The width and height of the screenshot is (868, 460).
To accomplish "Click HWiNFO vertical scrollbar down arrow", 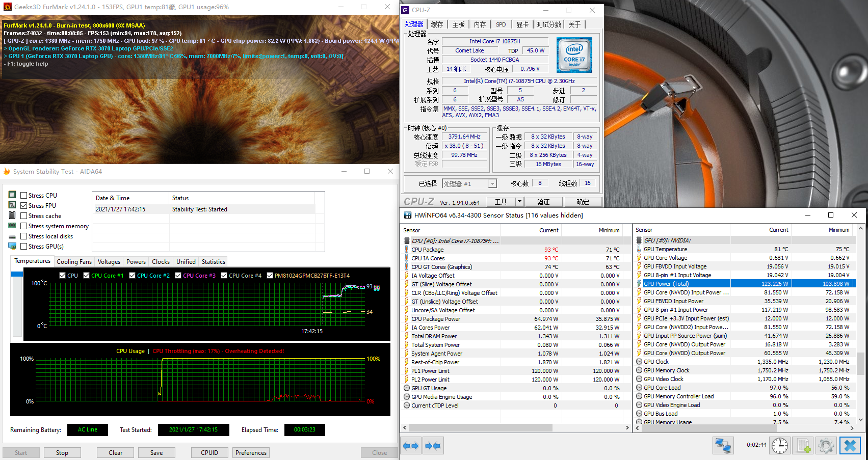I will click(860, 420).
